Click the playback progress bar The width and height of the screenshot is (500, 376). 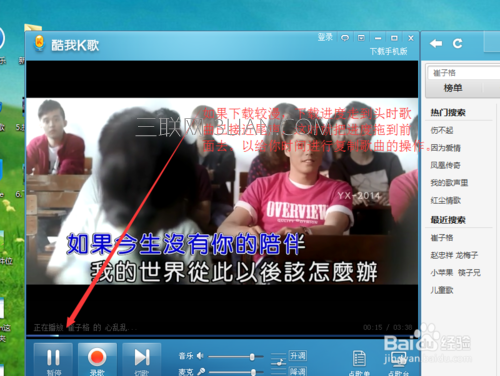point(222,336)
